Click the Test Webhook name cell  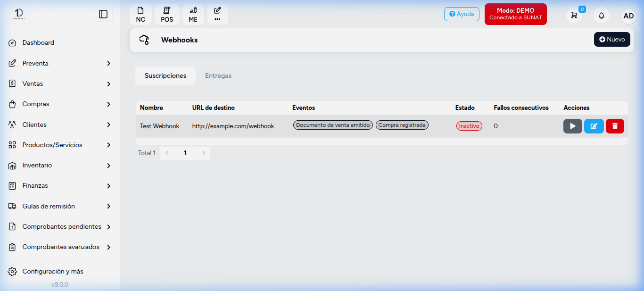tap(159, 126)
